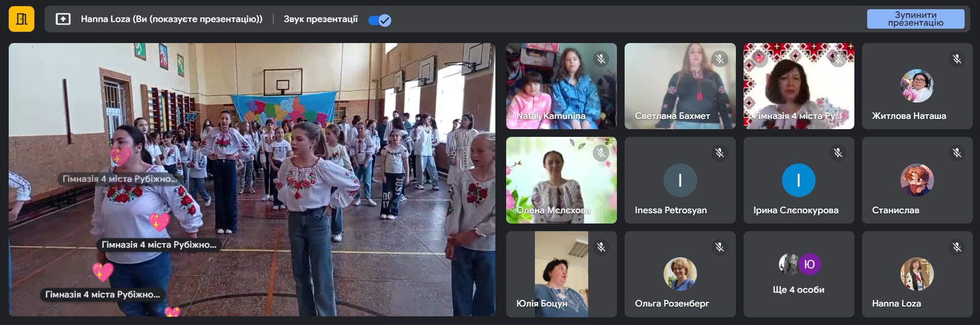The width and height of the screenshot is (980, 325).
Task: Click muted mic icon on Юлія Боцун tile
Action: pos(601,247)
